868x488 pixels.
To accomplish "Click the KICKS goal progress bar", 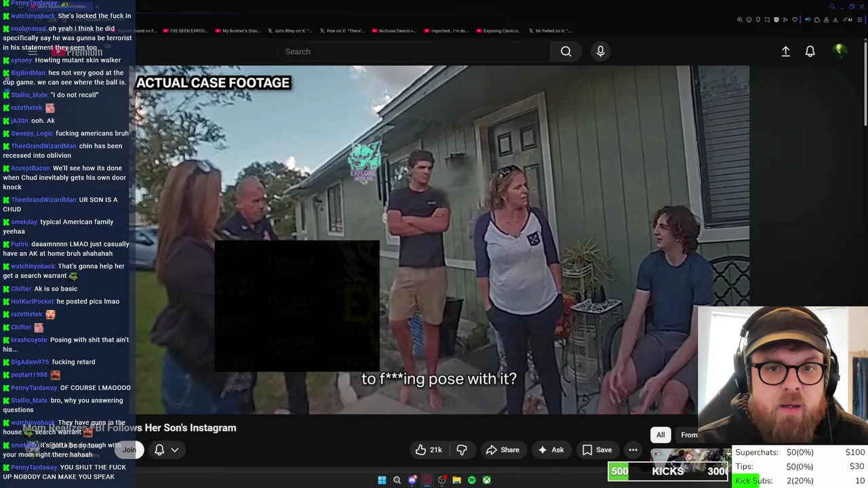I will 669,471.
